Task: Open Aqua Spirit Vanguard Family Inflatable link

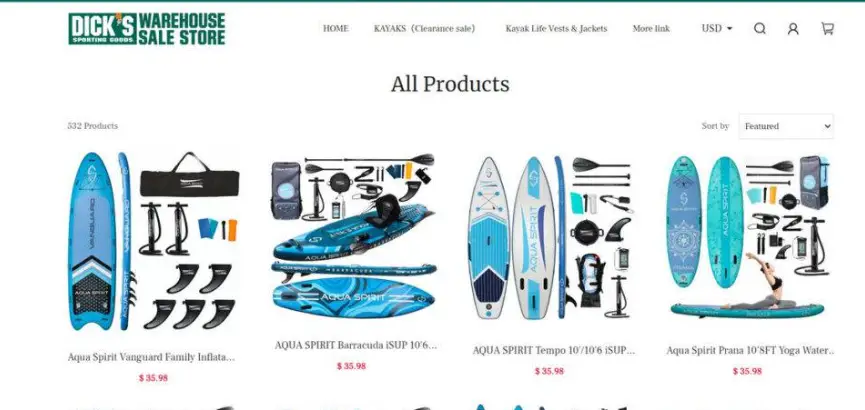Action: point(151,357)
